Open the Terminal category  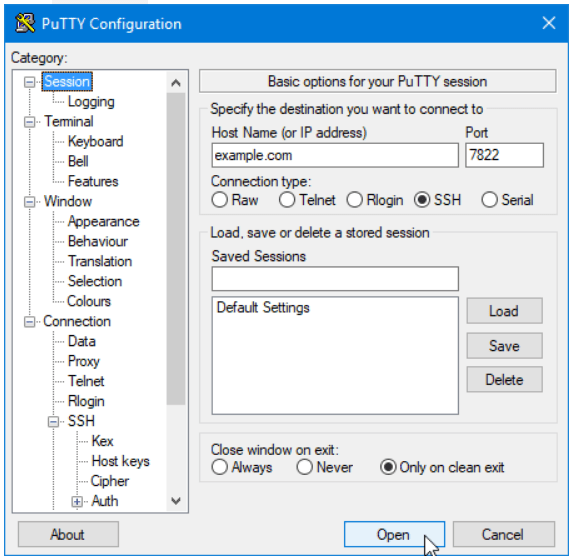[x=69, y=121]
